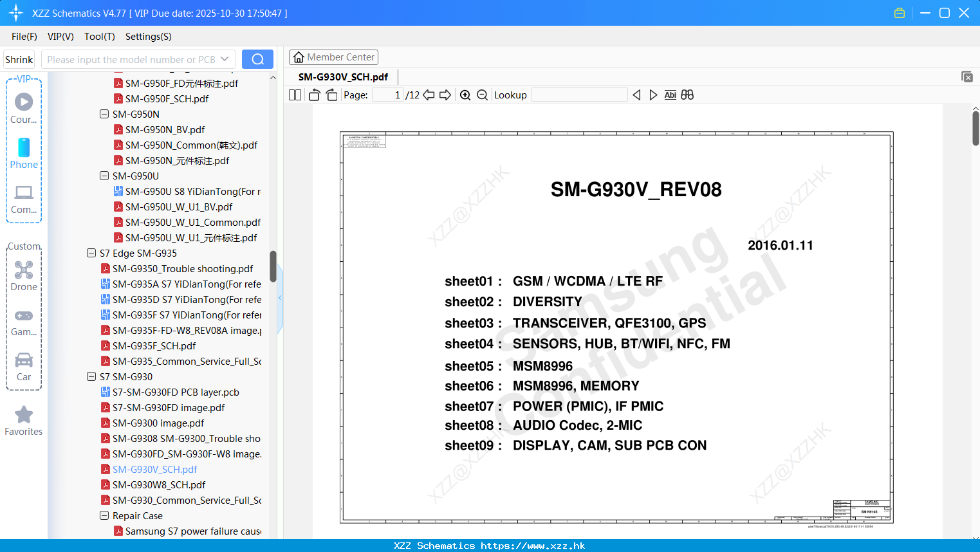Image resolution: width=980 pixels, height=552 pixels.
Task: Click the tree scrollbar up arrow
Action: coord(273,77)
